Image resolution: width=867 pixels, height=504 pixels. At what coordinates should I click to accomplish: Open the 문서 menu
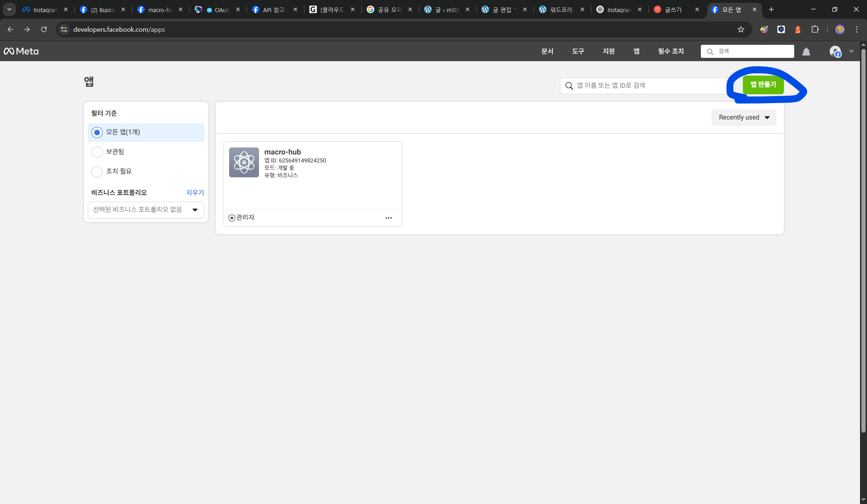(x=547, y=51)
